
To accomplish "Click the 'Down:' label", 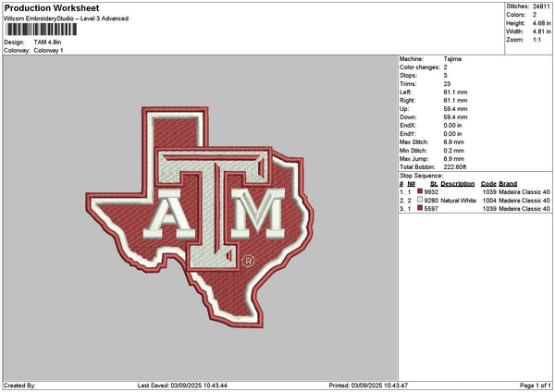I will pyautogui.click(x=408, y=117).
